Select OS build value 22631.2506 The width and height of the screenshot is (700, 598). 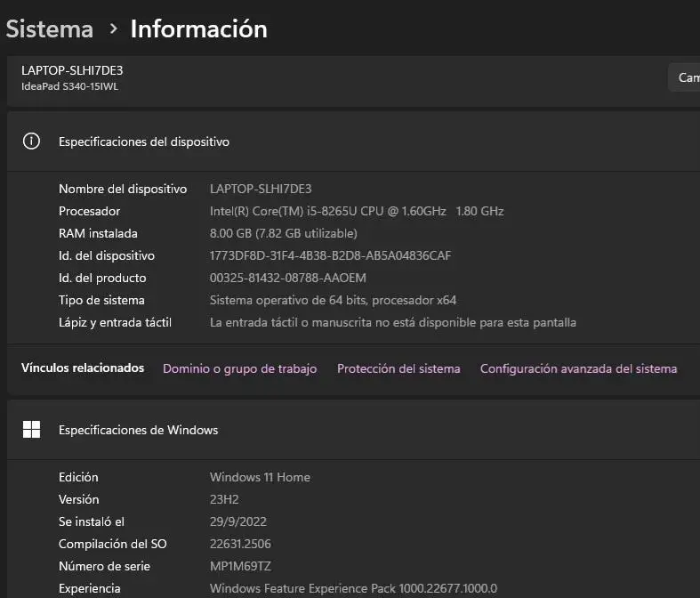click(x=240, y=545)
